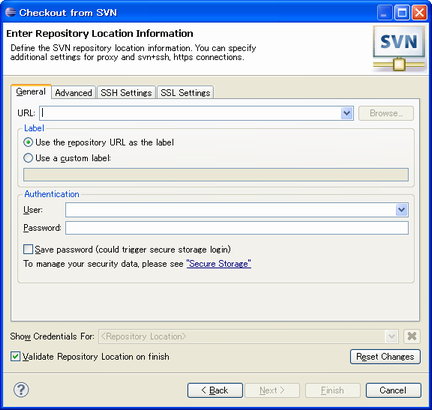Switch to the General tab

31,92
